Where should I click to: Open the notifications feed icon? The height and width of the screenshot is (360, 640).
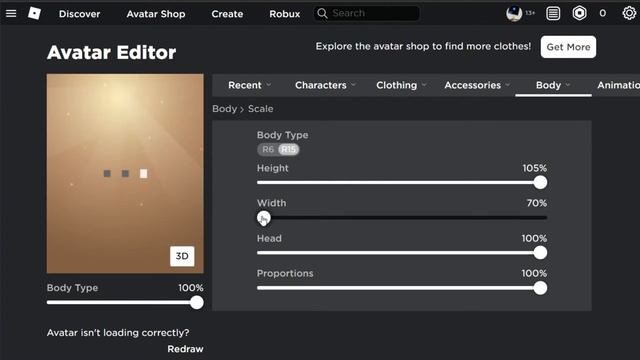point(553,13)
